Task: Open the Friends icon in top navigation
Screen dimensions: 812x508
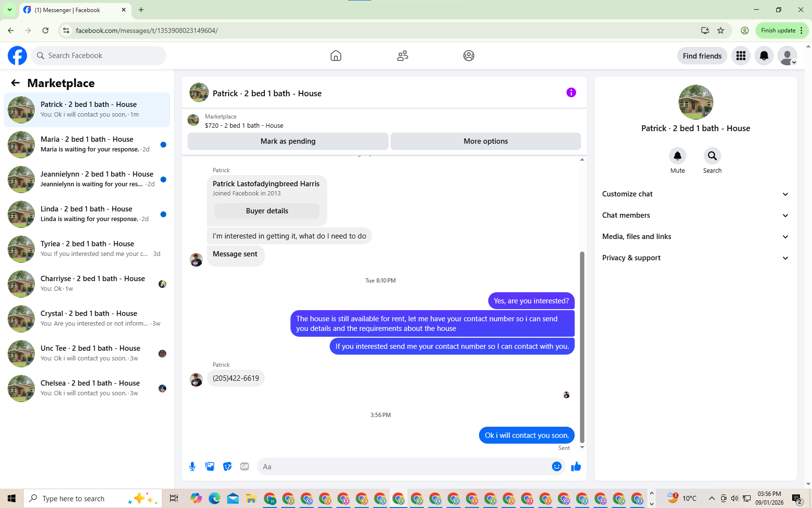Action: 403,56
